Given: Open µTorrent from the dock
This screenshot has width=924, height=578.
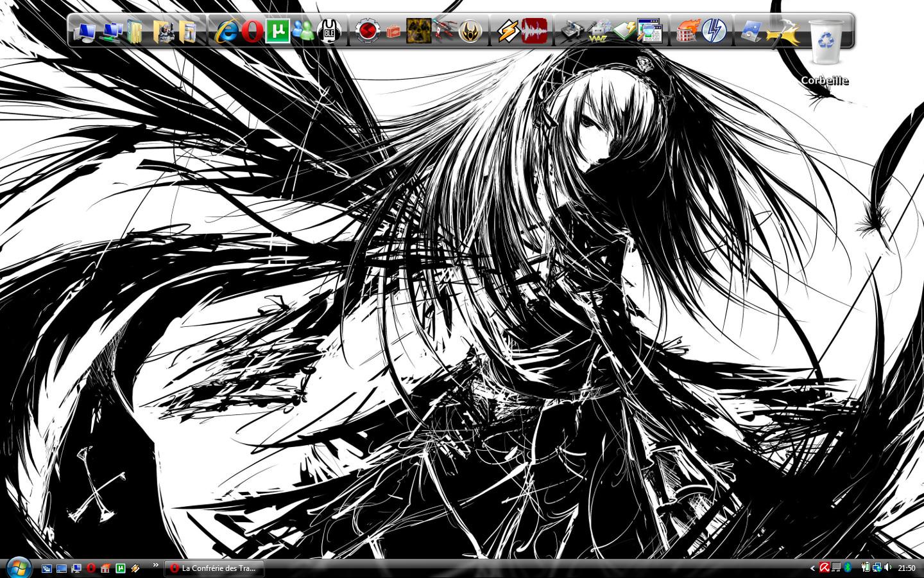Looking at the screenshot, I should 278,31.
